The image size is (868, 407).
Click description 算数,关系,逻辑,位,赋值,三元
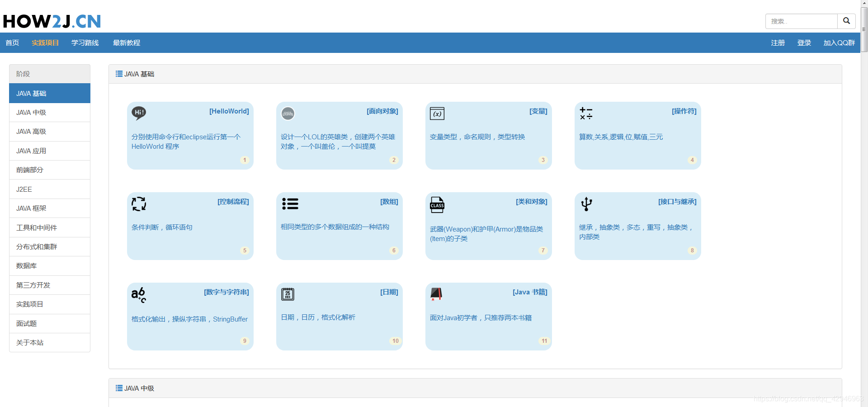click(621, 137)
